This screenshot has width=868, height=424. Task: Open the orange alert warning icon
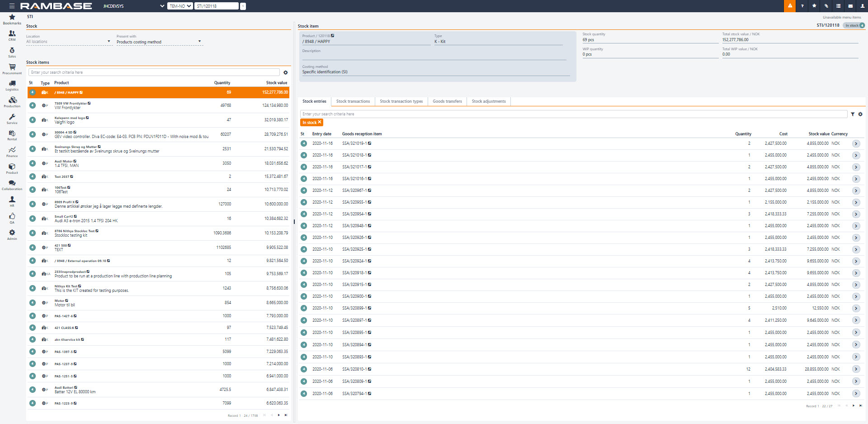click(x=790, y=6)
